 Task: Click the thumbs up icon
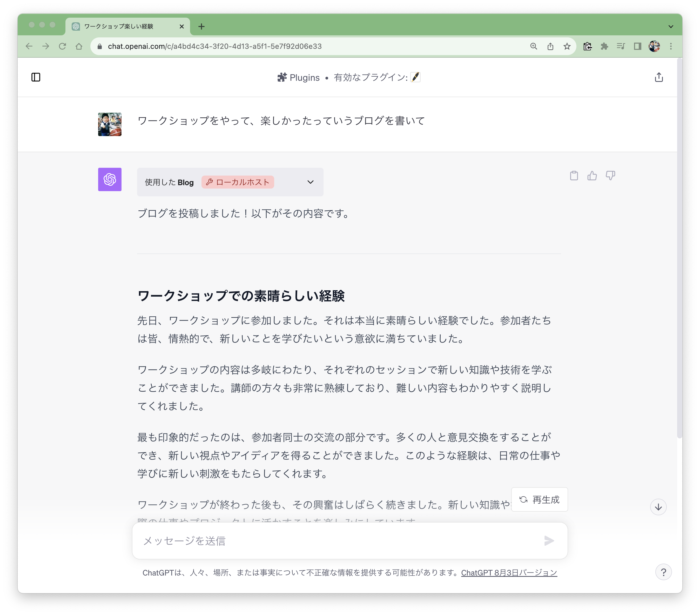pyautogui.click(x=592, y=175)
